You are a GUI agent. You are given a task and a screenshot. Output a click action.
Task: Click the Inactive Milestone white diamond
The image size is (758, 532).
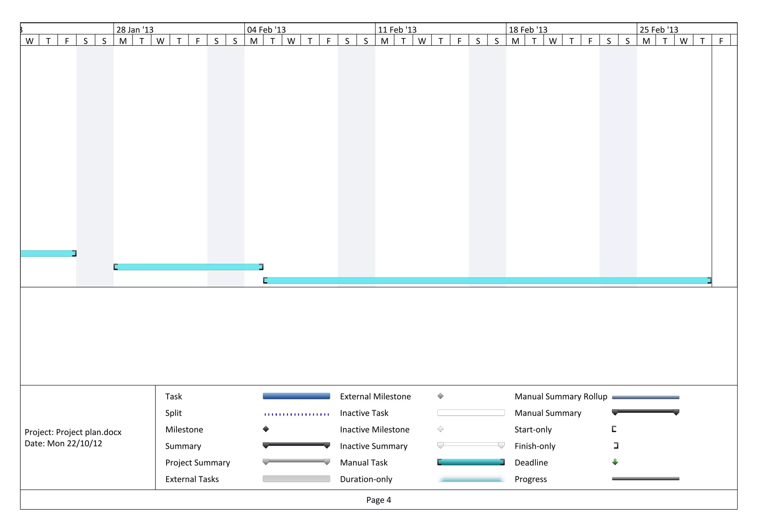(440, 429)
